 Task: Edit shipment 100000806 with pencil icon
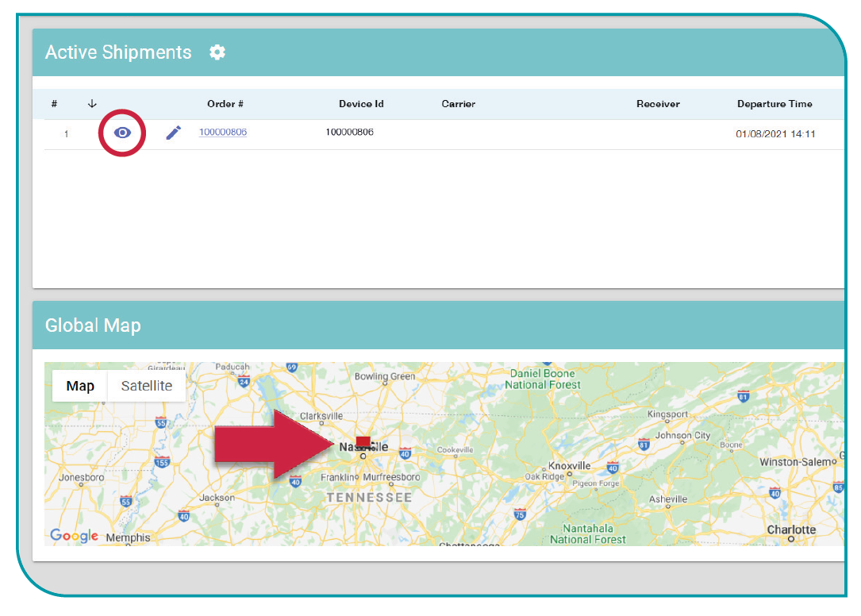tap(174, 133)
